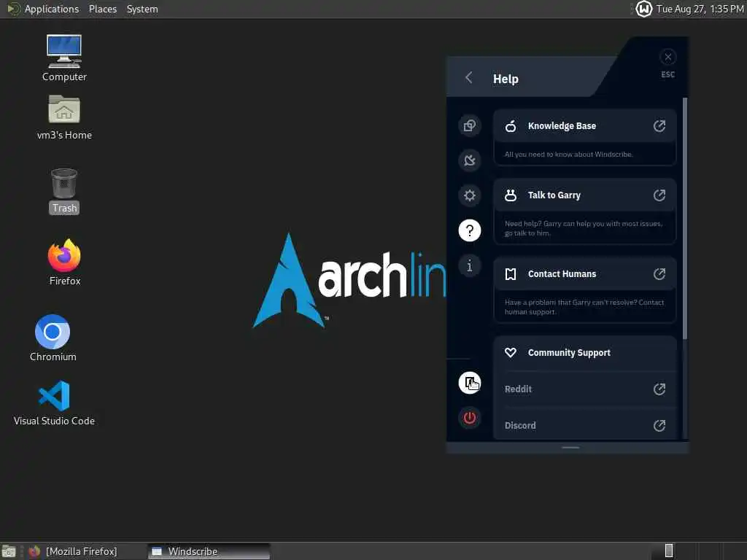
Task: Click the Knowledge Base apple icon
Action: (x=510, y=125)
